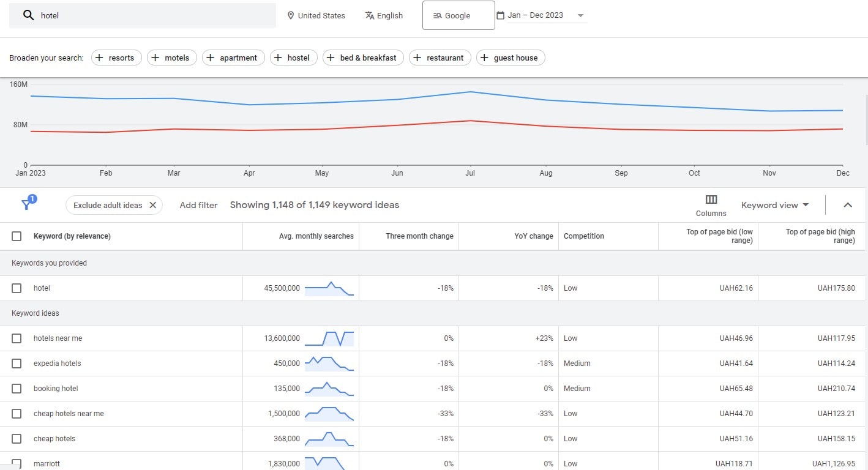
Task: Add the 'resorts' broaden suggestion
Action: [116, 58]
